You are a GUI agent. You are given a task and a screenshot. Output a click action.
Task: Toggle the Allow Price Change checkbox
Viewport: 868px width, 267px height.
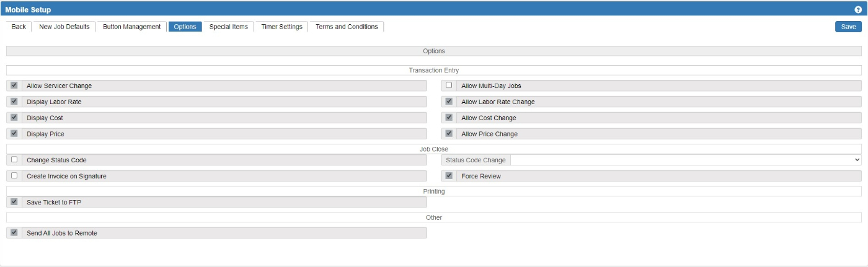(449, 134)
